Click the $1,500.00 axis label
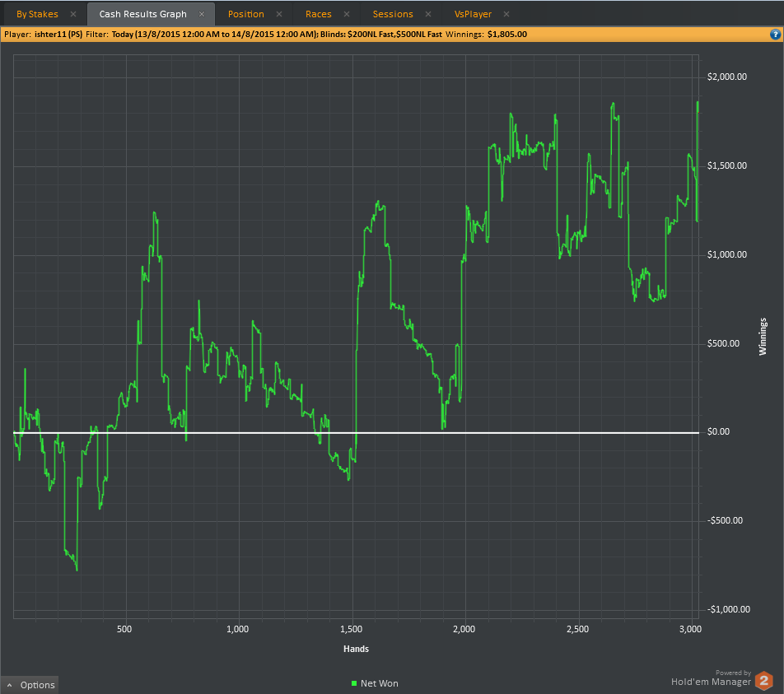 point(727,166)
